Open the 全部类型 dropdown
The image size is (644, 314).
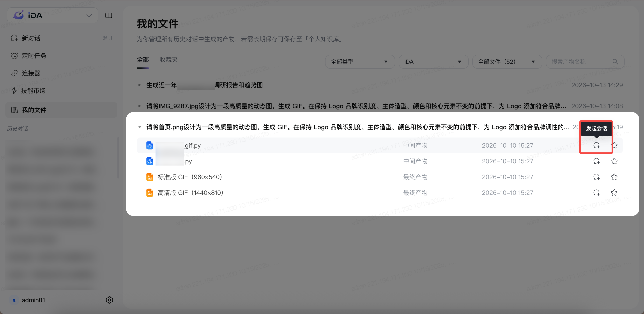point(360,62)
